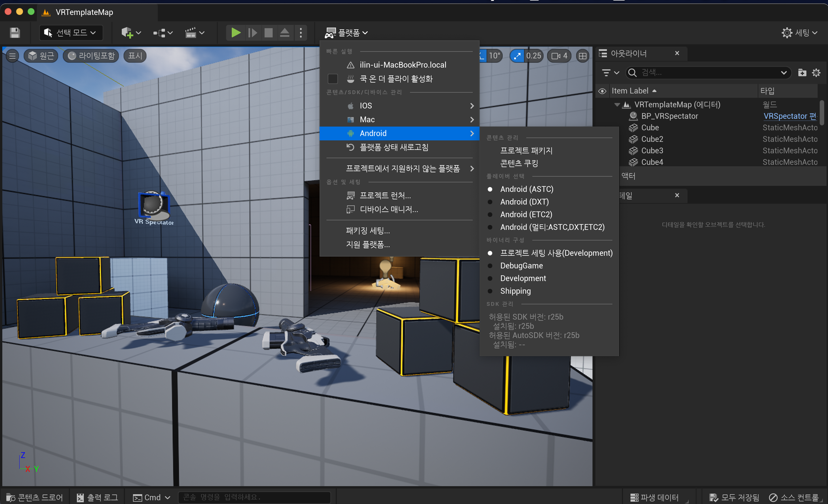This screenshot has width=828, height=504.
Task: Click the save level floppy disk icon
Action: 15,33
